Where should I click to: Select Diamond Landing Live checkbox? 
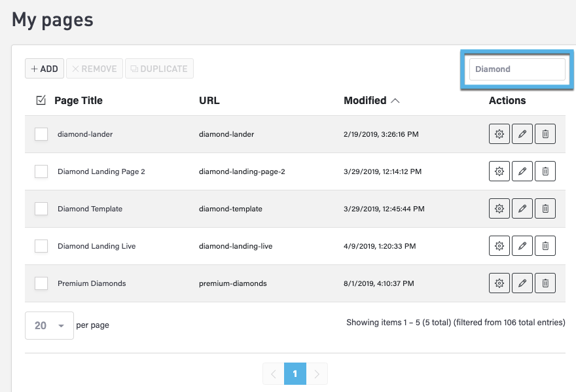tap(41, 246)
